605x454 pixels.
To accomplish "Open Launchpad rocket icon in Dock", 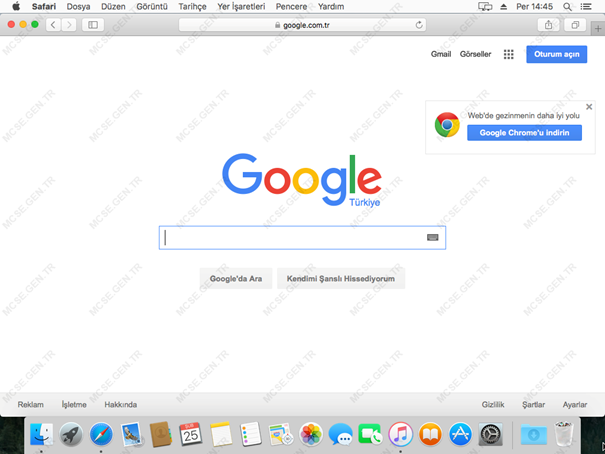I will tap(71, 434).
